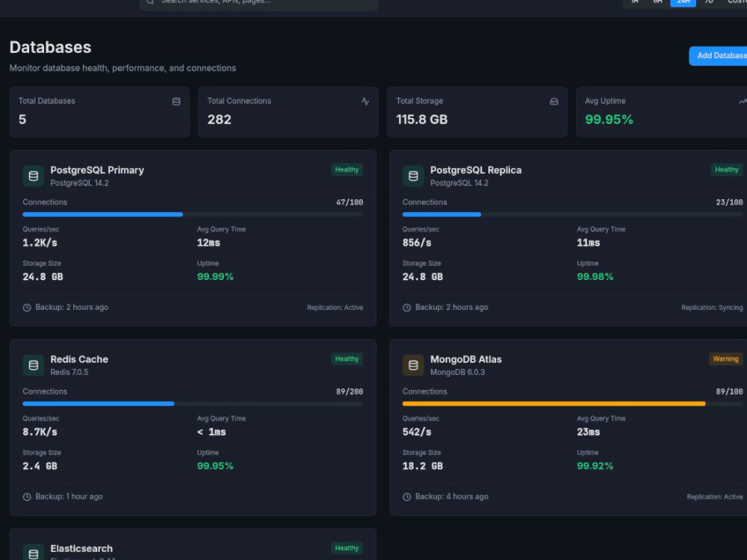Click the 89/100 connections count on MongoDB

point(729,391)
